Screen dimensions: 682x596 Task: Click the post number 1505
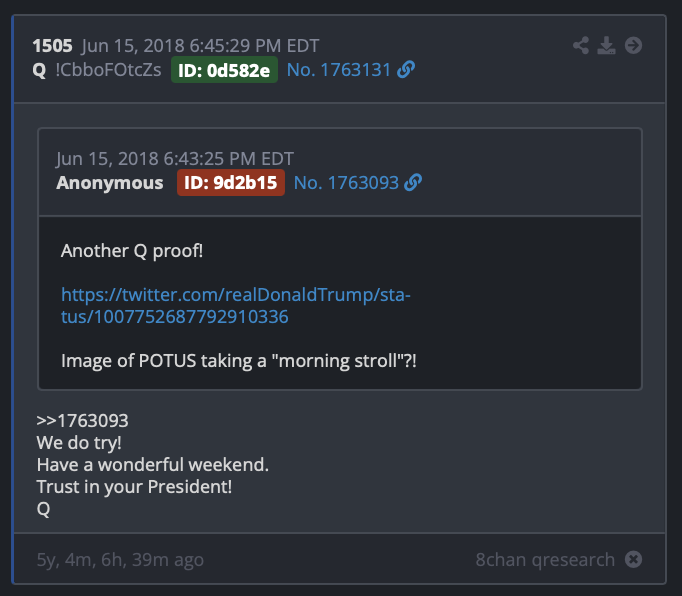tap(52, 46)
